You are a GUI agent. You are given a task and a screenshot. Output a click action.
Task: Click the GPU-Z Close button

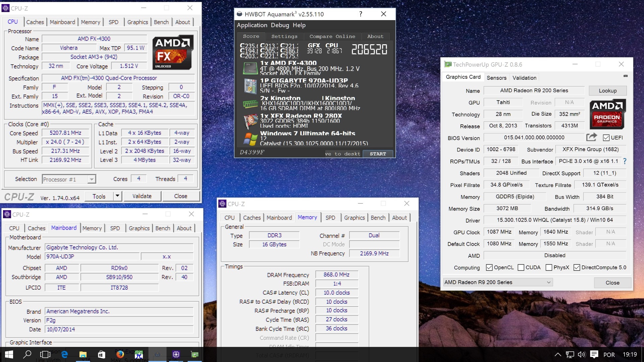612,283
